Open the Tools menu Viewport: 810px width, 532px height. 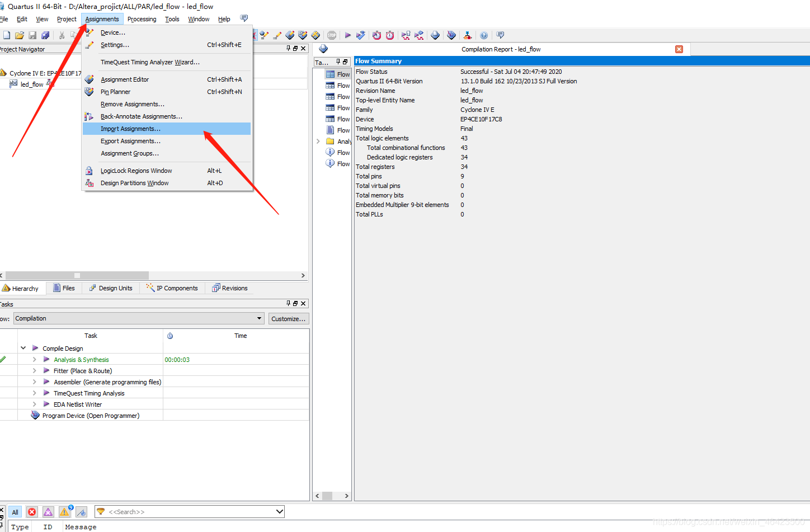tap(172, 19)
